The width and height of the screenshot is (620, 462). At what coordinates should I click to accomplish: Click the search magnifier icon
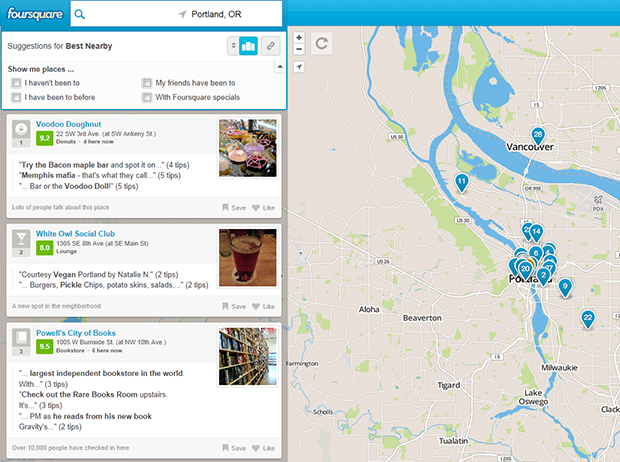click(x=81, y=15)
